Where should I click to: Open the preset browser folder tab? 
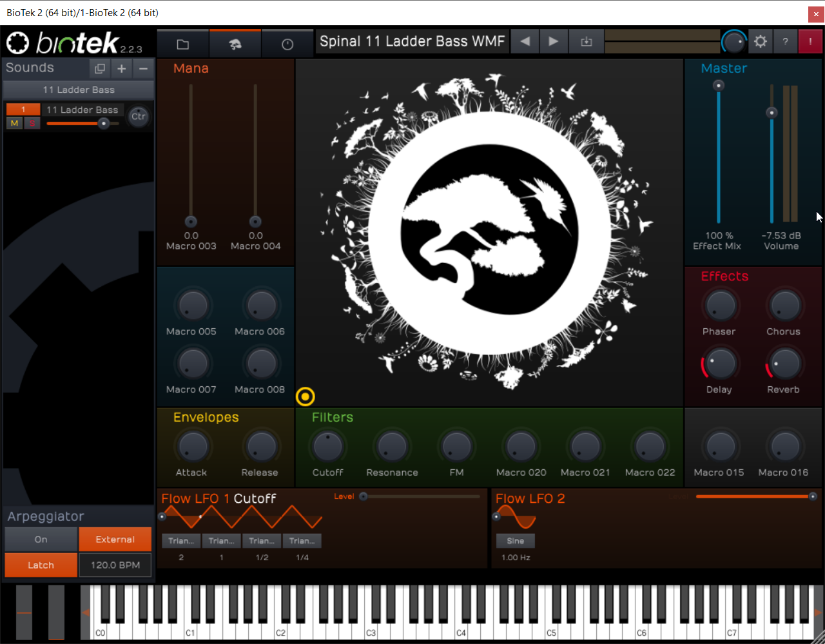[183, 44]
